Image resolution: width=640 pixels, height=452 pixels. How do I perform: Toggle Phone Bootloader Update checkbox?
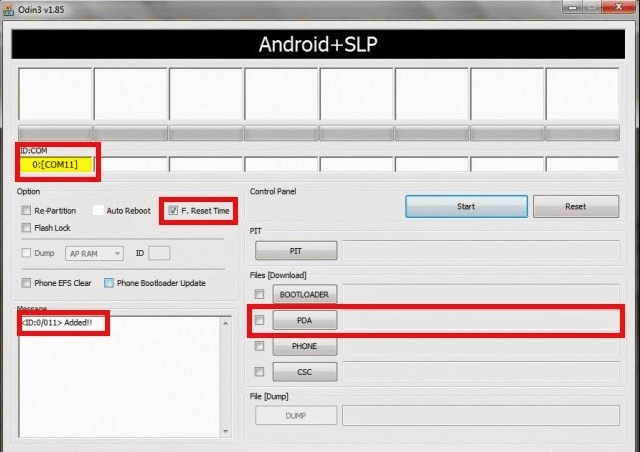click(x=109, y=283)
